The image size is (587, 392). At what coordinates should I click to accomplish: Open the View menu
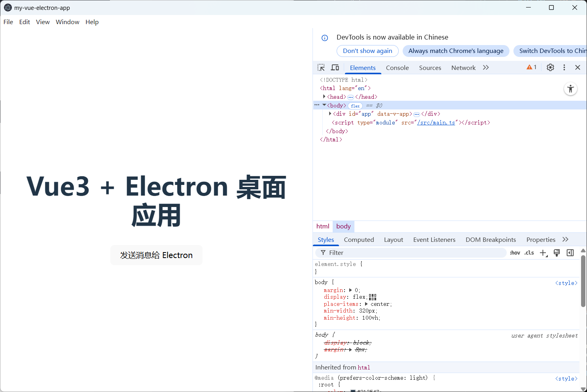tap(43, 22)
